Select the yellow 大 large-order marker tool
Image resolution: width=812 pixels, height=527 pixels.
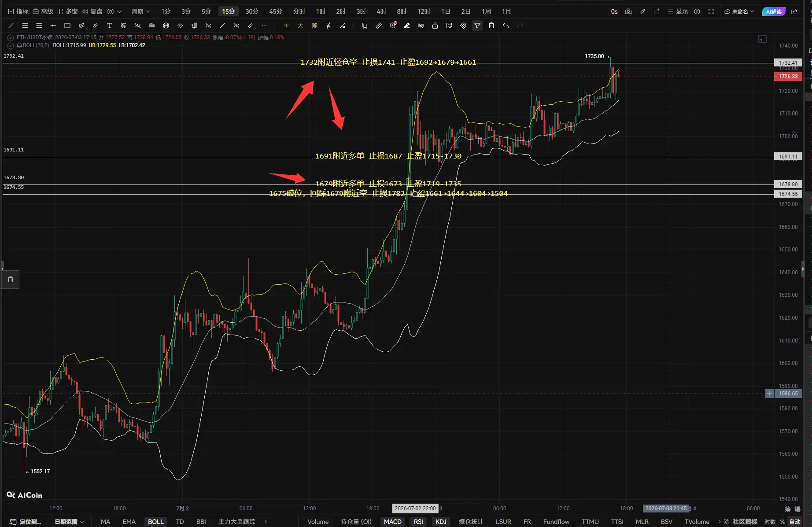(300, 26)
